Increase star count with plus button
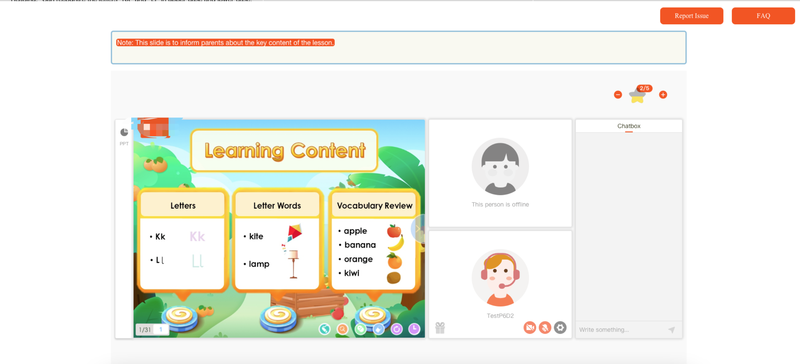 coord(663,94)
